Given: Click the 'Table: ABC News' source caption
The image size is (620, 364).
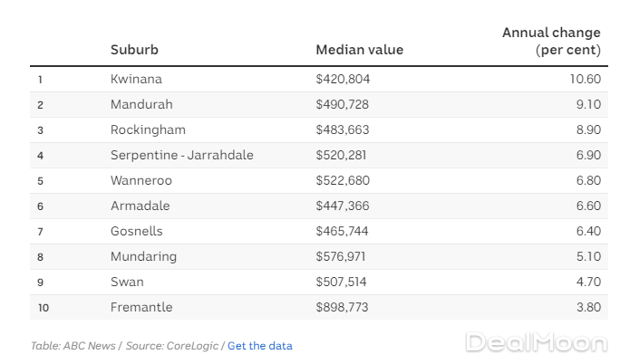Looking at the screenshot, I should 73,346.
